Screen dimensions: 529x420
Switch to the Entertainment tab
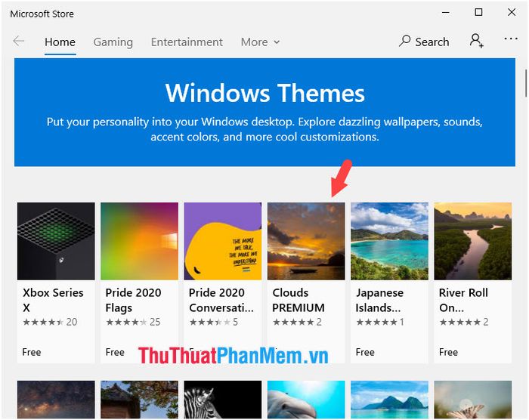coord(187,42)
